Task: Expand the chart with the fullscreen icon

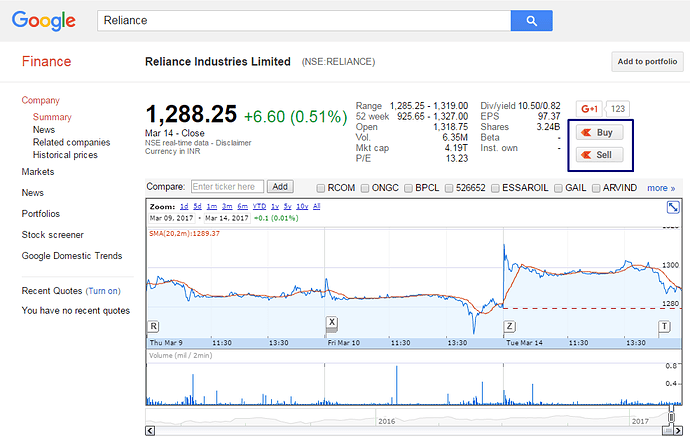Action: tap(673, 207)
